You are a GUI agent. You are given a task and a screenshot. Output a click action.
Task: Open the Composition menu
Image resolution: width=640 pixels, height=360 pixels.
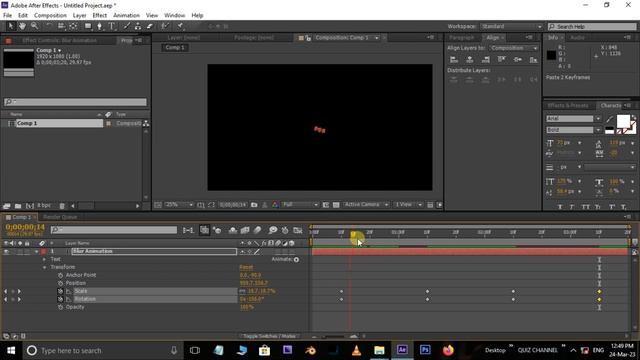(x=50, y=16)
